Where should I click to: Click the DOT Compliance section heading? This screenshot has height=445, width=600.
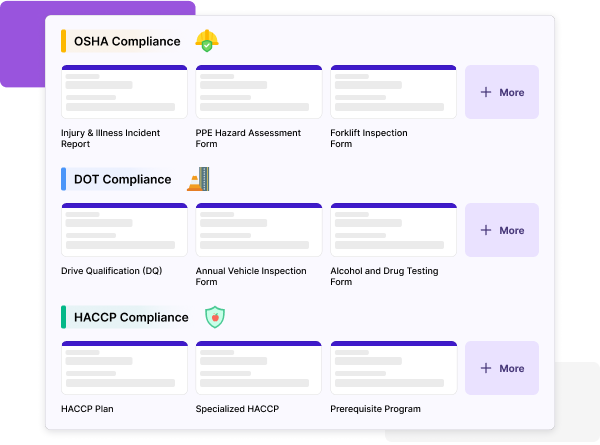122,179
